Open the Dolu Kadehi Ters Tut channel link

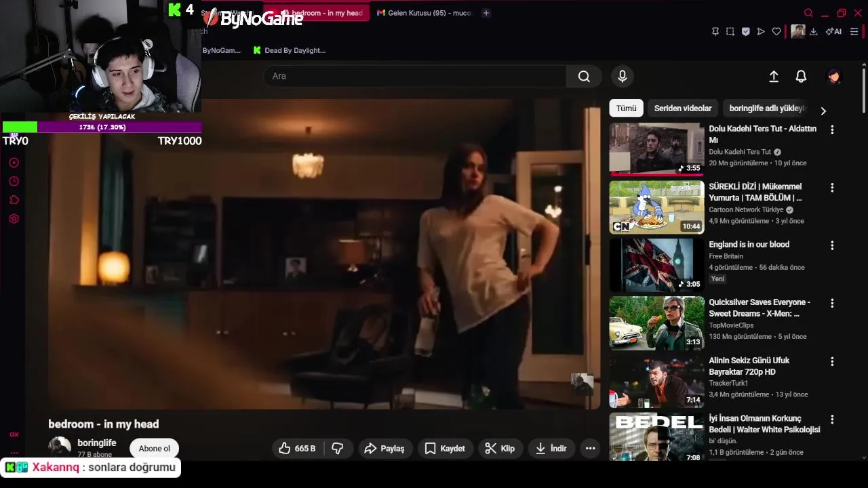tap(741, 152)
